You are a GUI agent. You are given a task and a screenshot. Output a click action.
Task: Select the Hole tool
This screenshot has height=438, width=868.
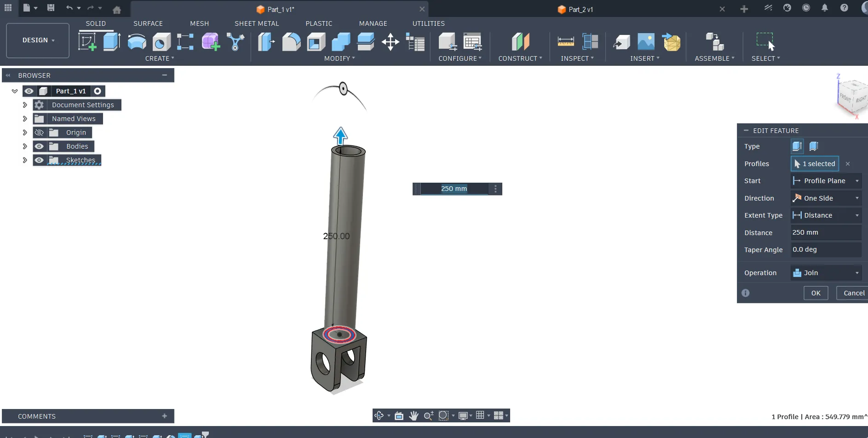point(161,42)
